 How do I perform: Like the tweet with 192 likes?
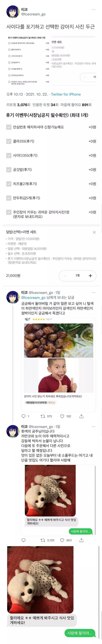click(x=62, y=416)
